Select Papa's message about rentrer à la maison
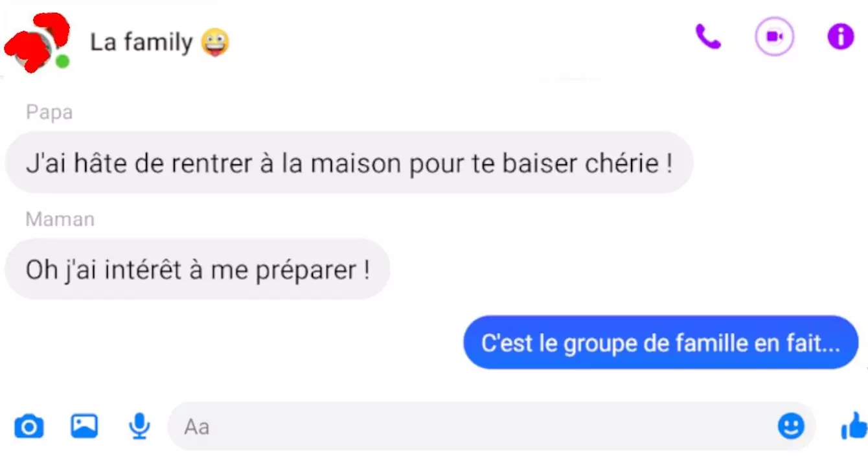868x456 pixels. (x=349, y=163)
